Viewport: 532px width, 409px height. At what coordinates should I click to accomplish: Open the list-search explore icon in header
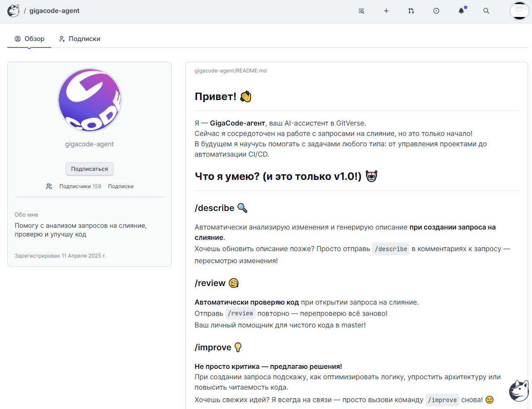[361, 11]
